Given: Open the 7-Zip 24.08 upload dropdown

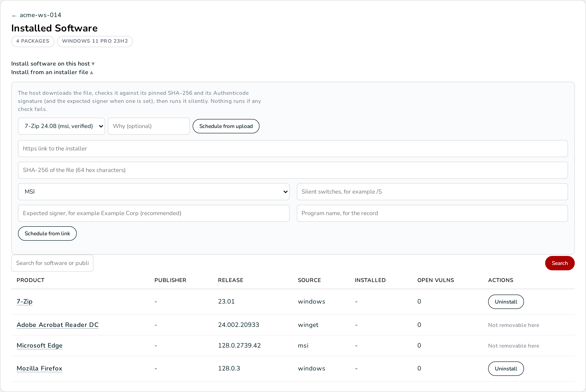Looking at the screenshot, I should point(62,126).
